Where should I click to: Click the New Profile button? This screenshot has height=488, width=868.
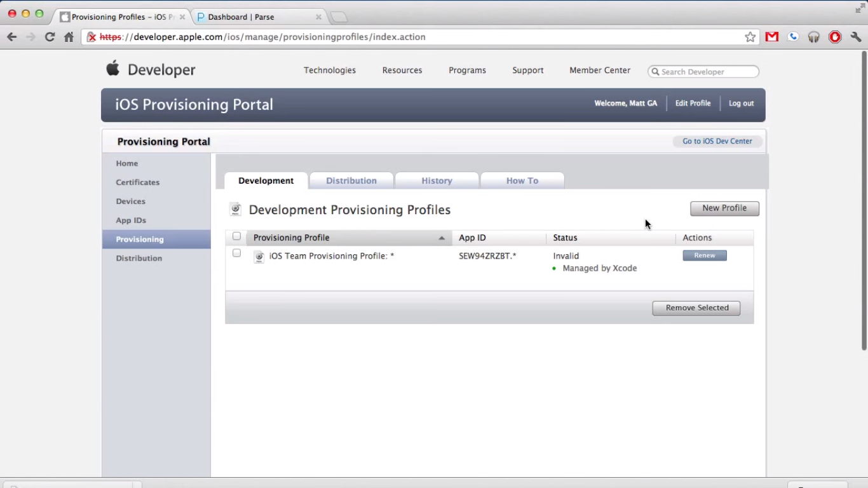point(724,208)
